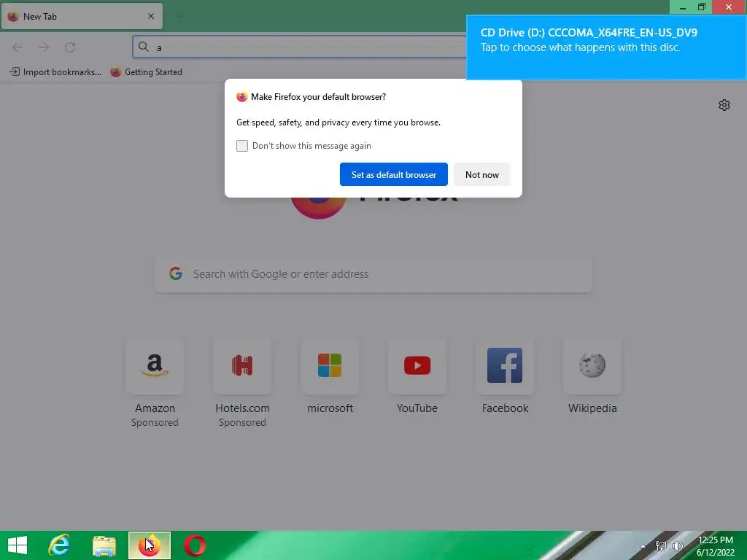Click the search magnifier in address bar
Viewport: 747px width, 560px height.
coord(144,47)
